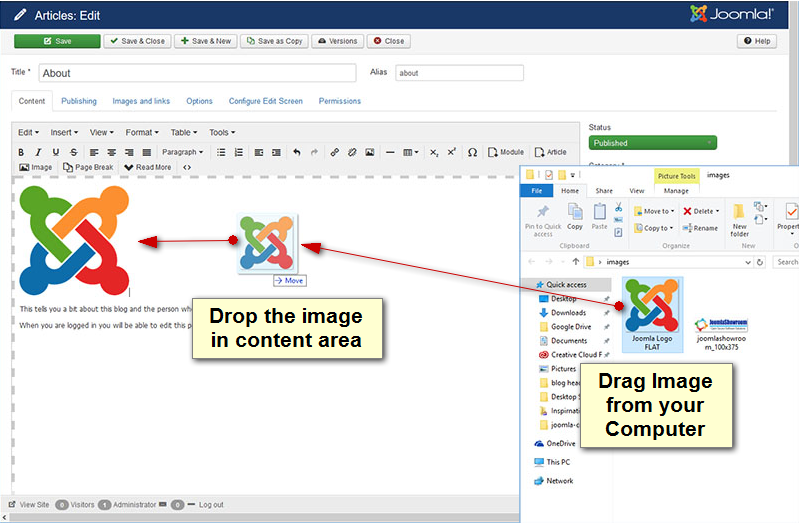The height and width of the screenshot is (525, 801).
Task: Click the Close article button
Action: point(389,41)
